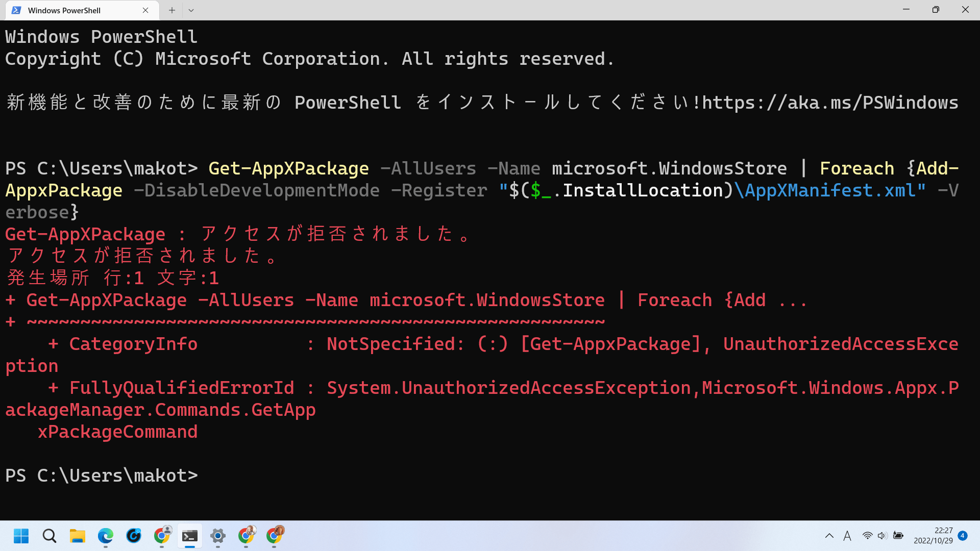The image size is (980, 551).
Task: Close the Windows PowerShell tab
Action: 145,10
